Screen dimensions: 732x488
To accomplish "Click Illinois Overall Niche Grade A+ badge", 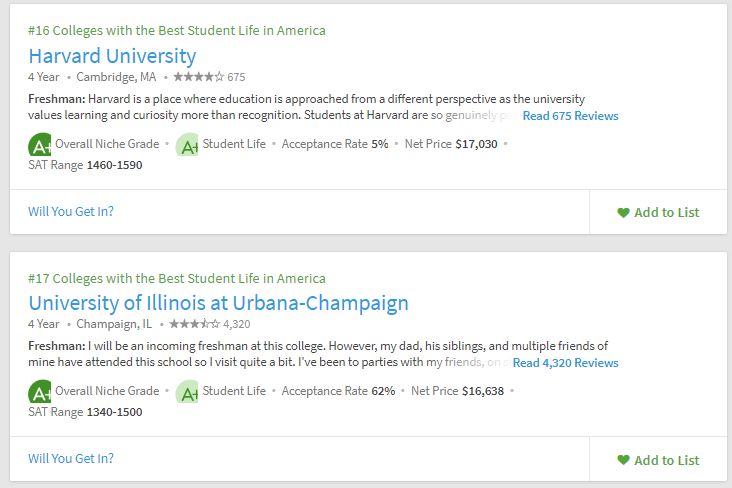I will pos(40,391).
